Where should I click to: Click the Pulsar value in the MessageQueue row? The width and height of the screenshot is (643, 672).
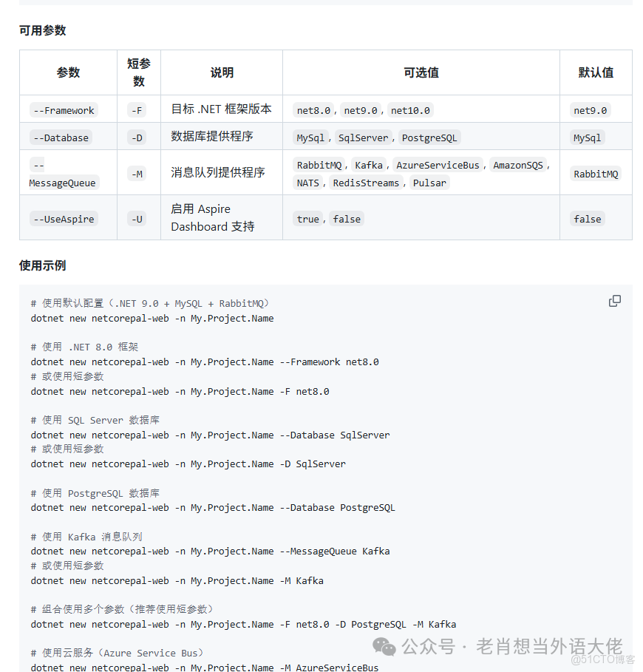[429, 183]
